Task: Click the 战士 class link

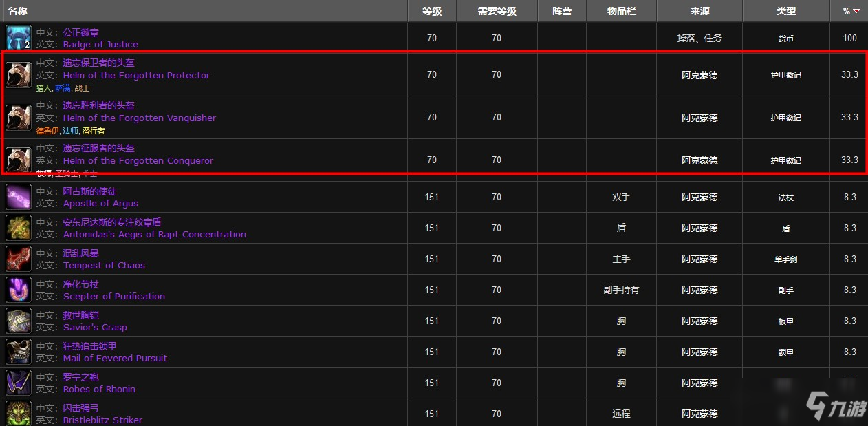Action: [x=82, y=88]
